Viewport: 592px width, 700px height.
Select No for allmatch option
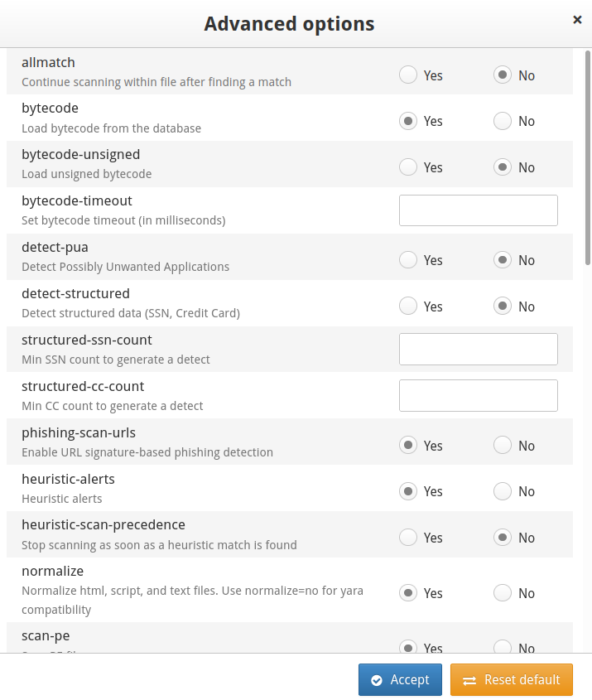[x=503, y=75]
